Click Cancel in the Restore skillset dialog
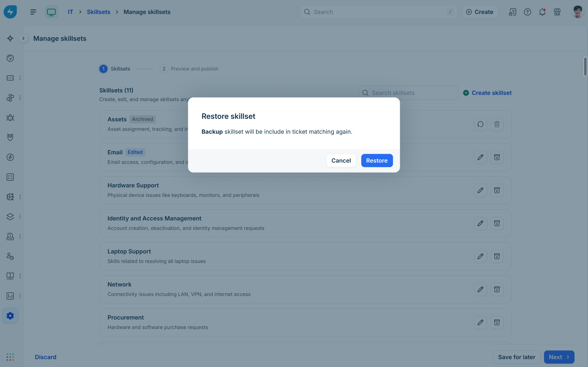 (x=341, y=161)
